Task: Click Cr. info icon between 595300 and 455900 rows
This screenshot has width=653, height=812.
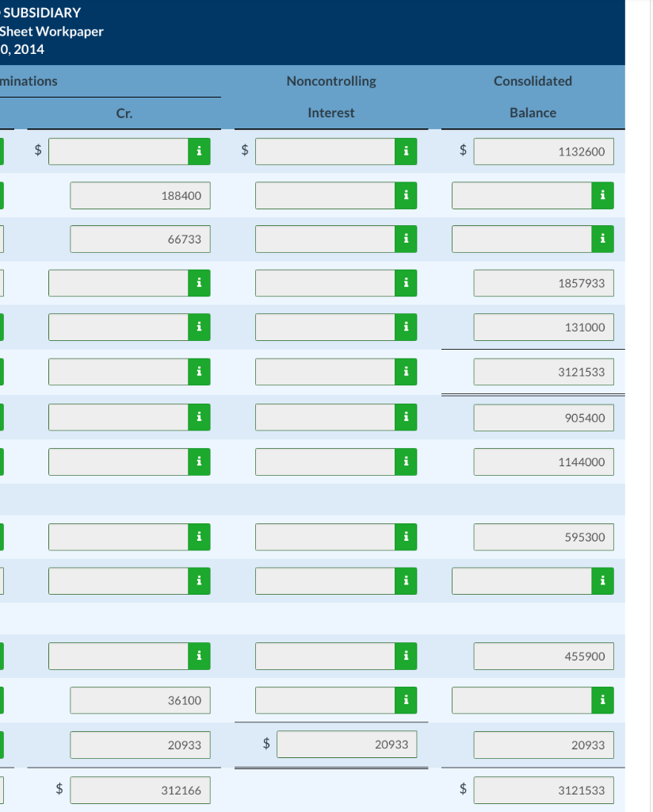Action: (199, 581)
